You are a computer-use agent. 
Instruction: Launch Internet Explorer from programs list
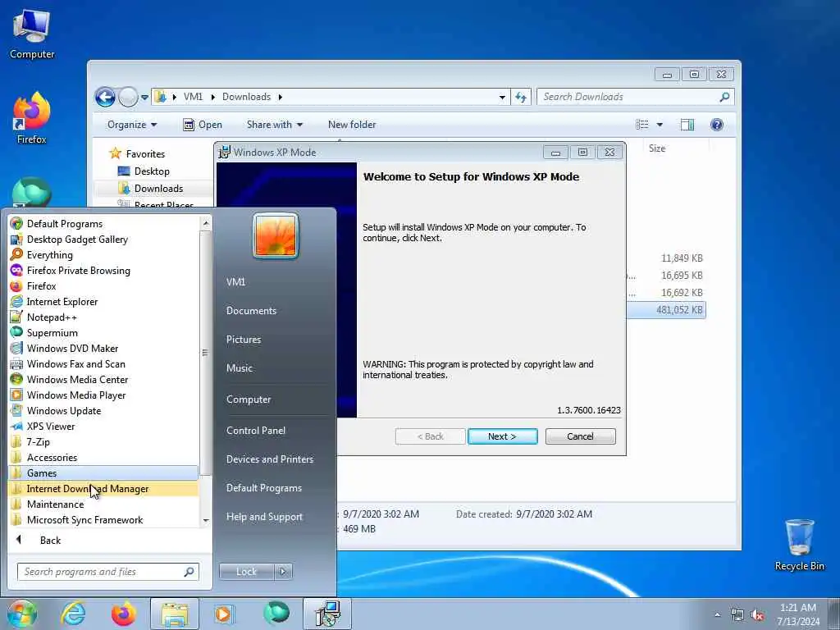pos(103,301)
